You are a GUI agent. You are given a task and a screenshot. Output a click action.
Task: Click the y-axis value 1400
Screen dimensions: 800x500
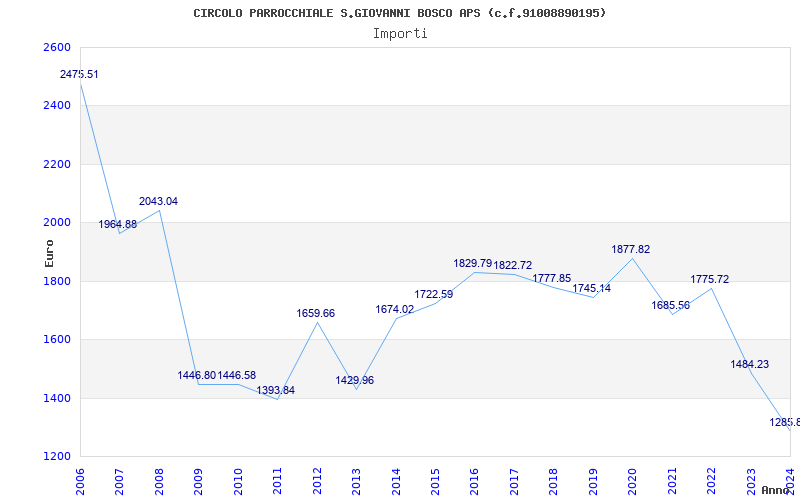coord(55,398)
